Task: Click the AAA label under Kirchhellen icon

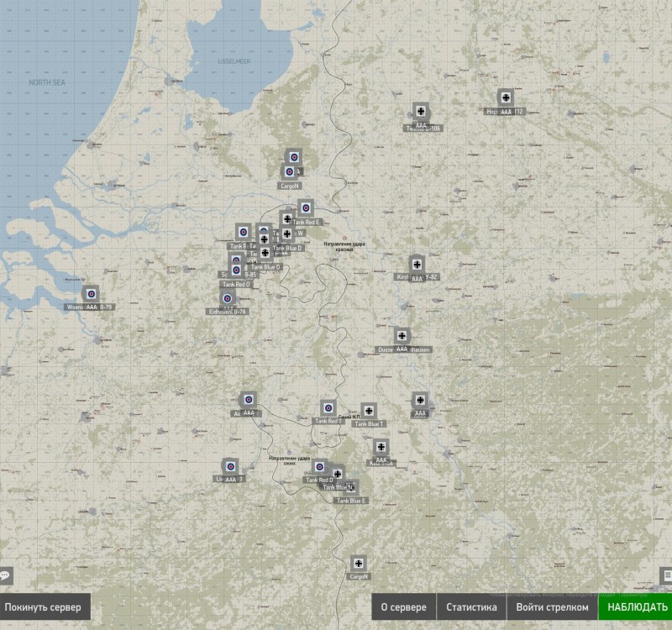Action: (x=417, y=279)
